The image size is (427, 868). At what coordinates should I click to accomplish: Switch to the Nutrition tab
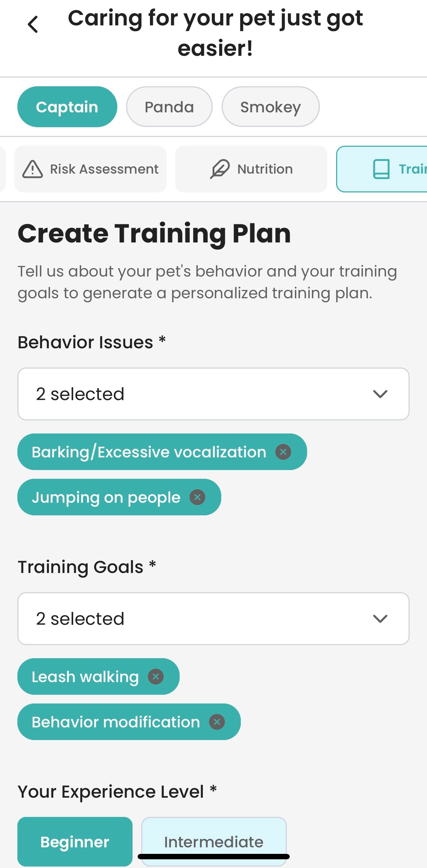click(251, 169)
